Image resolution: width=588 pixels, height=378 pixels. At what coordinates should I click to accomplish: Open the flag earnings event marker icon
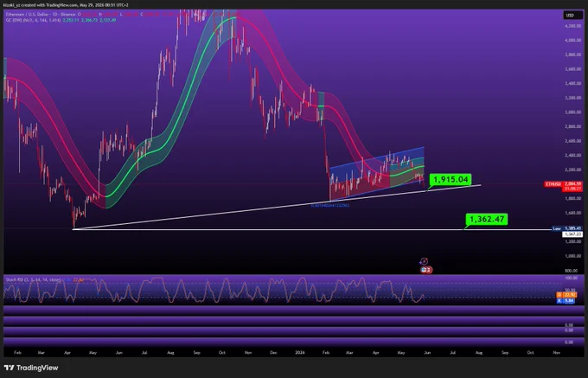coord(426,270)
